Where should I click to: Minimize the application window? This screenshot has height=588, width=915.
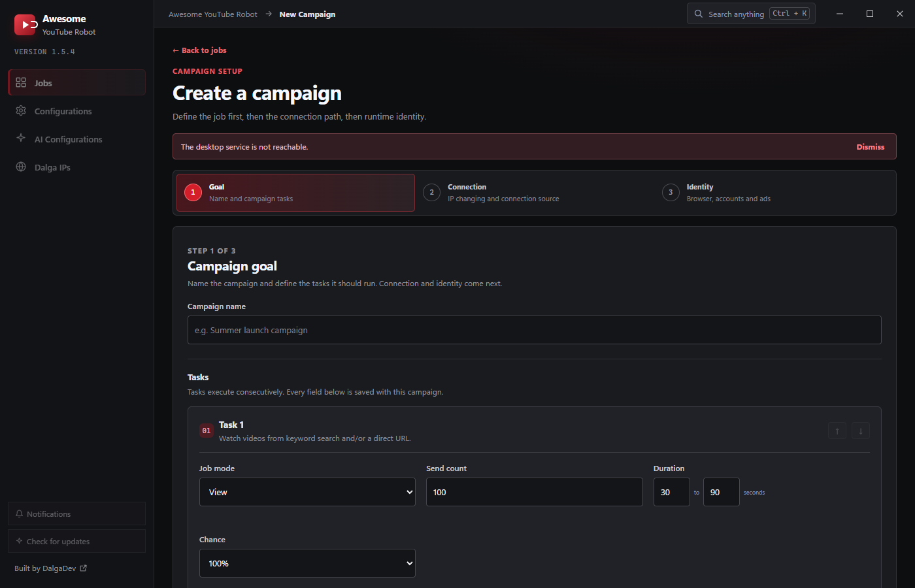[840, 14]
